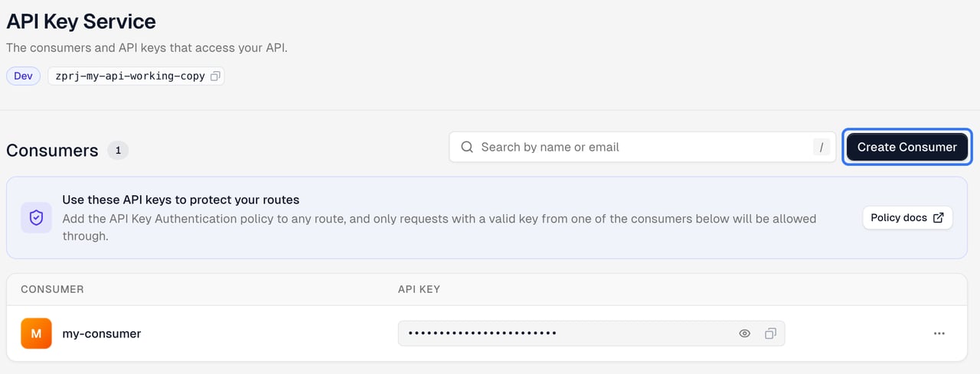Click the shield icon in the info banner
The image size is (980, 374).
(36, 218)
